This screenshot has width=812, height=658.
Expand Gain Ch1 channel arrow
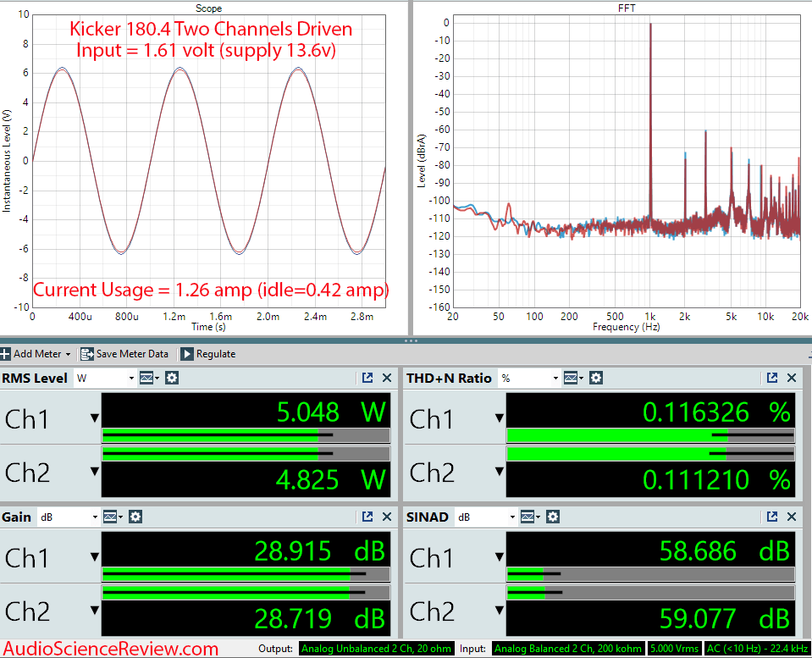click(x=95, y=557)
